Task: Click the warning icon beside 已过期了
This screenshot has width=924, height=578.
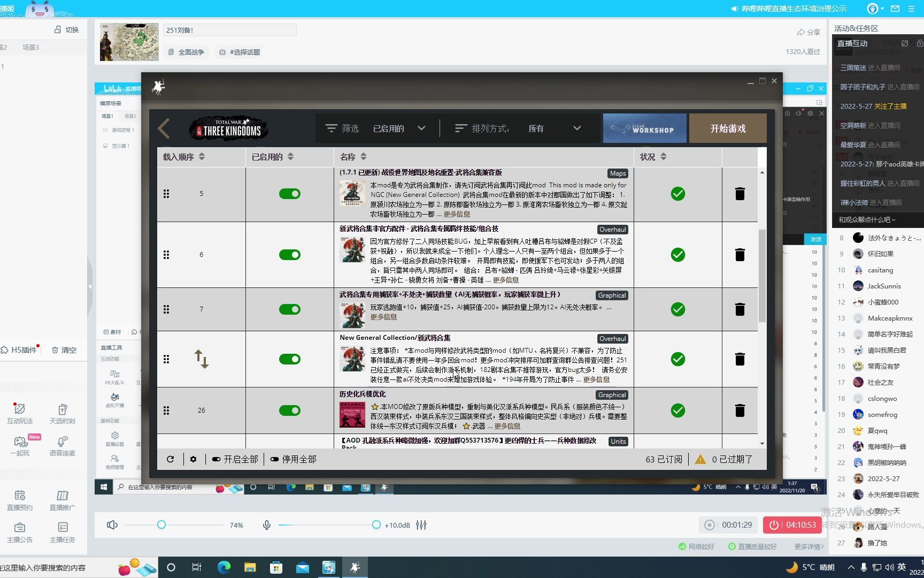Action: [700, 459]
